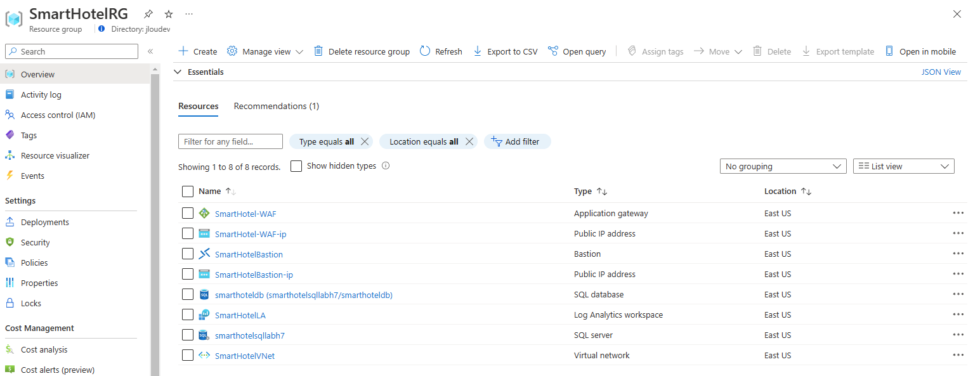Click the Filter for any field input
Screen dimensions: 980x376
click(x=230, y=141)
